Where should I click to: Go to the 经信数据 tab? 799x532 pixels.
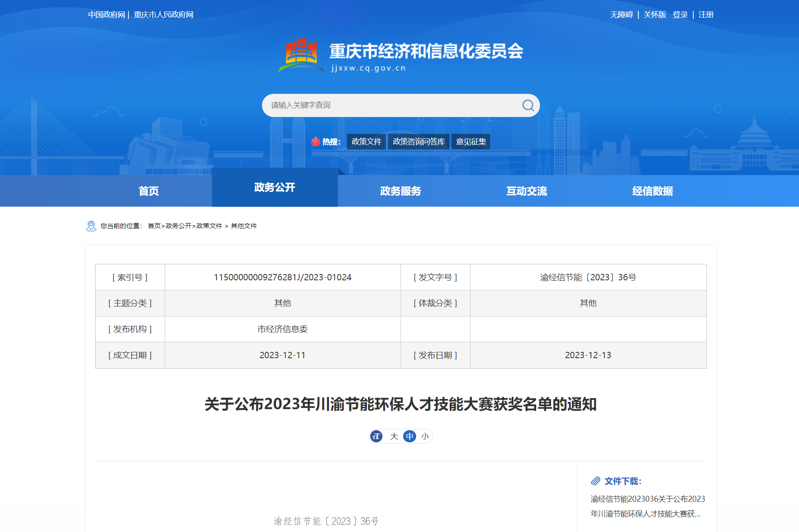(x=652, y=191)
